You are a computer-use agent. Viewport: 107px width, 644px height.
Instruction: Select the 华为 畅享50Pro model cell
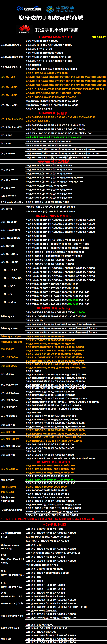point(13,180)
